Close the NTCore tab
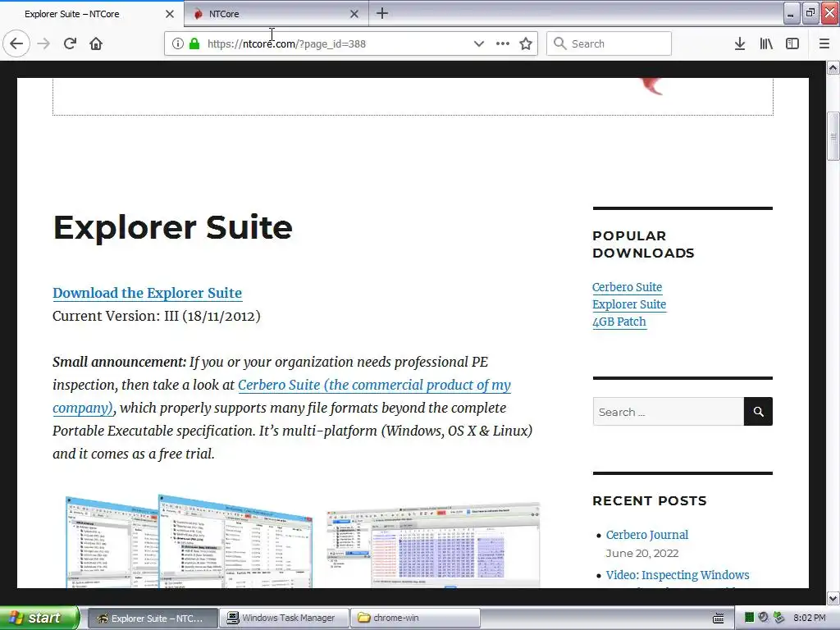 click(x=354, y=14)
